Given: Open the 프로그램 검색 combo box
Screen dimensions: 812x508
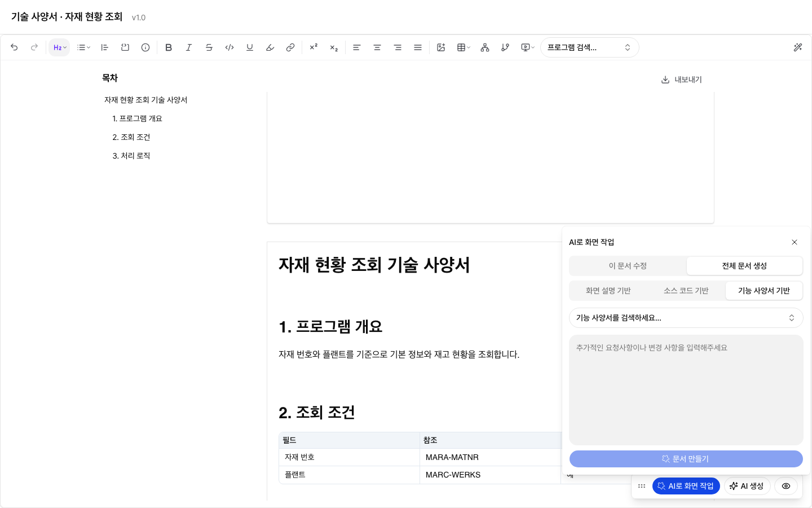Looking at the screenshot, I should [x=590, y=47].
